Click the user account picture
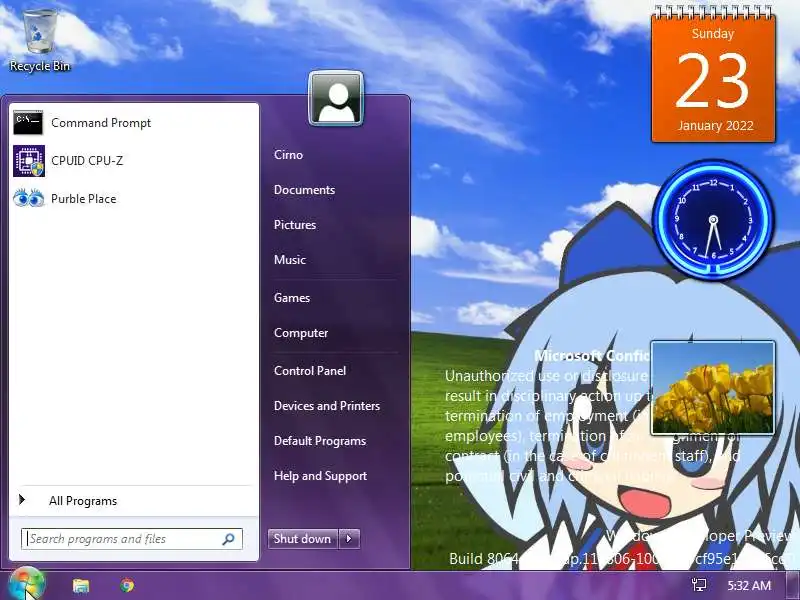 coord(336,98)
